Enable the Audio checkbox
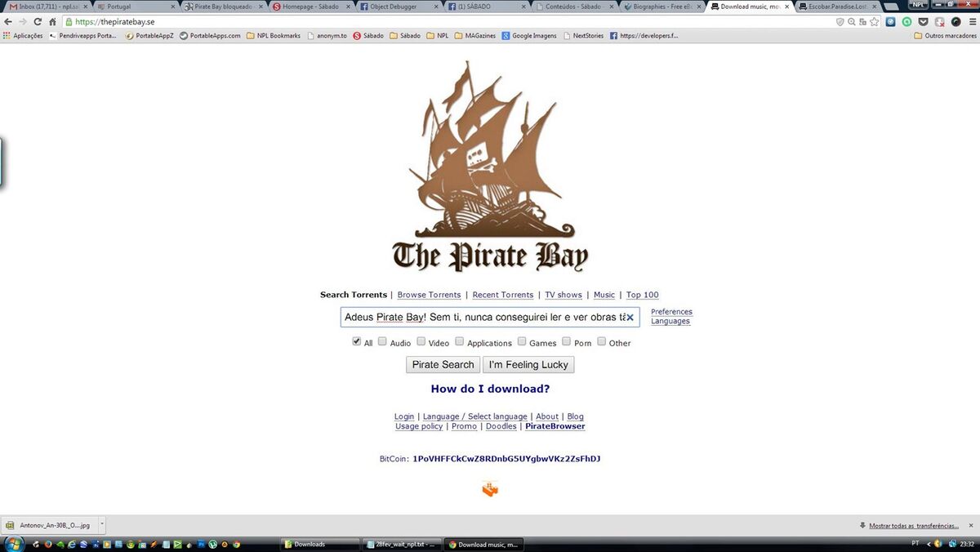This screenshot has width=980, height=552. (382, 341)
